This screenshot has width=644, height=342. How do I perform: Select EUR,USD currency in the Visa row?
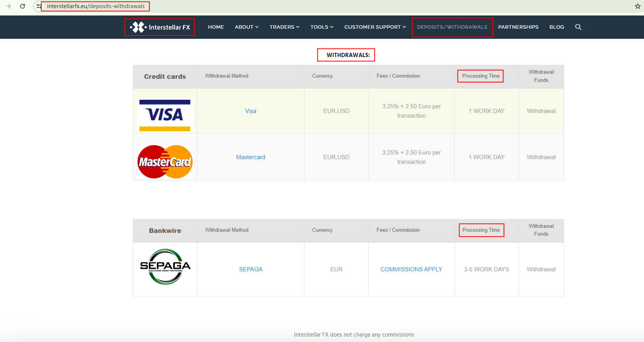pos(336,111)
